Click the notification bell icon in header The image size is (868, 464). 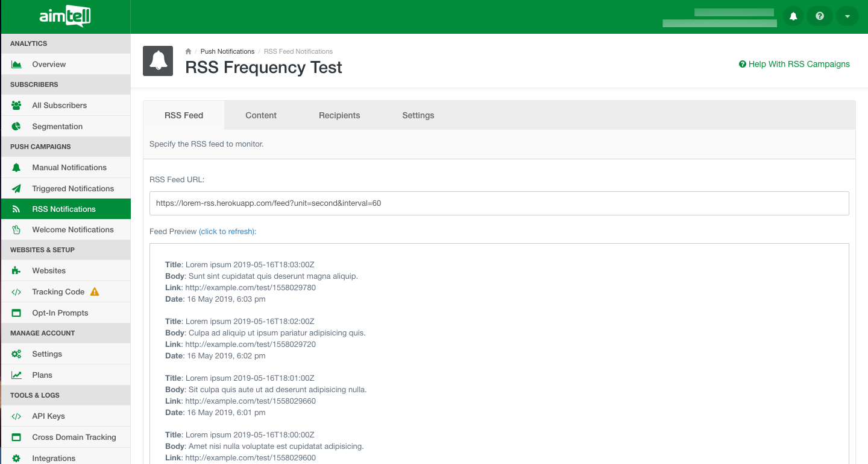coord(793,16)
